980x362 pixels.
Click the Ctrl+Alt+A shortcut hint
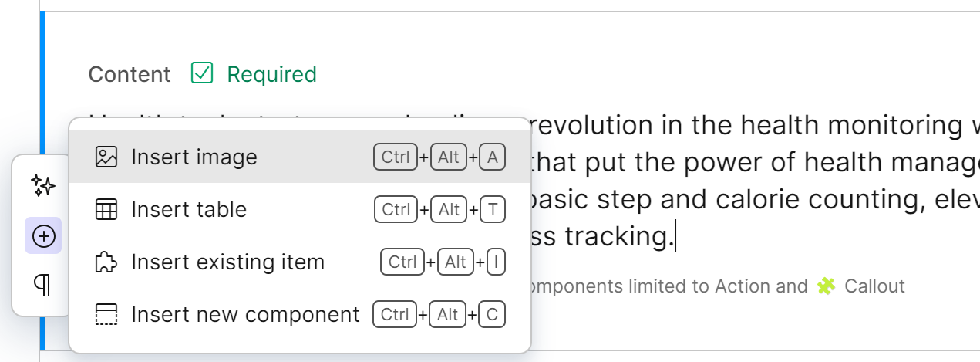(439, 157)
